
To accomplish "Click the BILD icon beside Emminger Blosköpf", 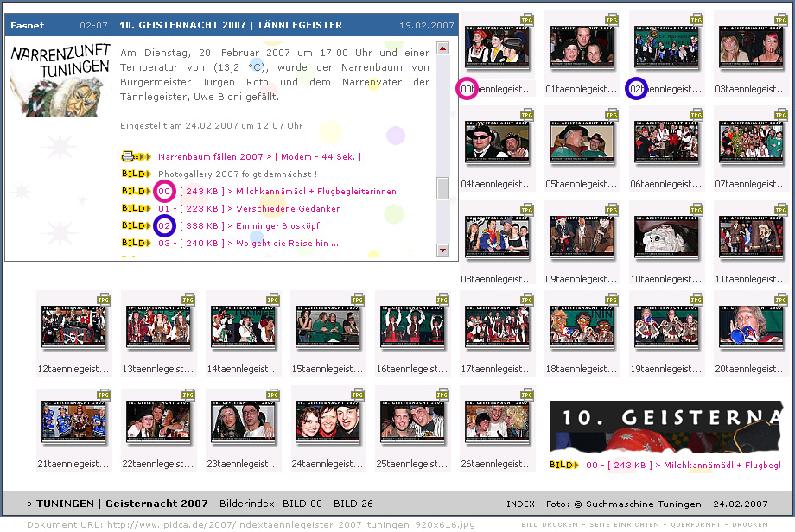I will pyautogui.click(x=136, y=226).
